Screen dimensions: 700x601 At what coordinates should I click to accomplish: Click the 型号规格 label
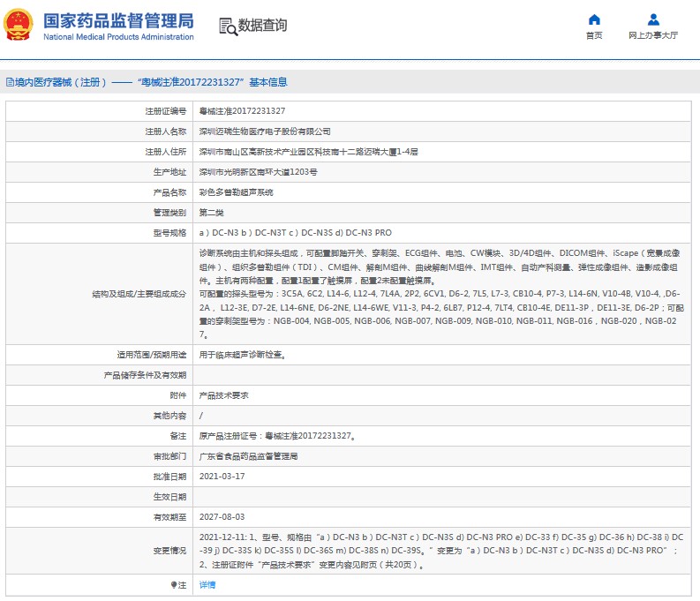coord(169,233)
